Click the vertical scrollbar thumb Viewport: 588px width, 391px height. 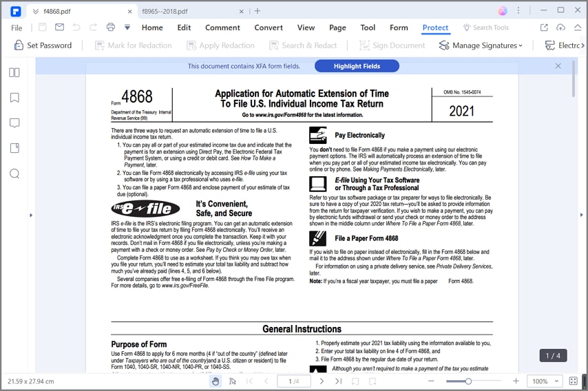[x=574, y=78]
